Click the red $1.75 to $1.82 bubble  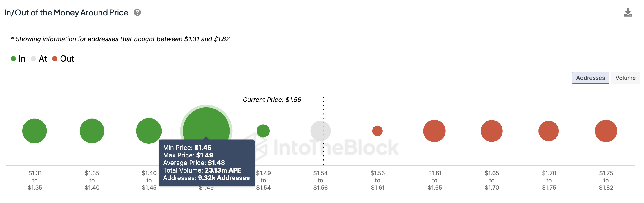pyautogui.click(x=606, y=131)
